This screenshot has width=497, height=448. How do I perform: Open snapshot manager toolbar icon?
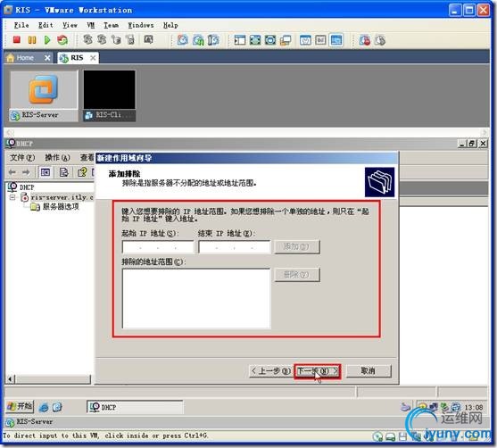click(213, 40)
